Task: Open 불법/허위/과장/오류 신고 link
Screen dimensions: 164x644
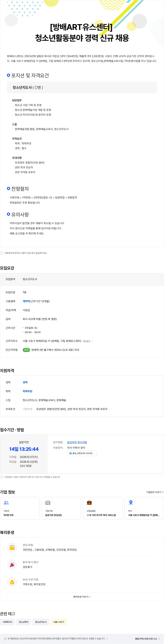Action: coord(148,639)
